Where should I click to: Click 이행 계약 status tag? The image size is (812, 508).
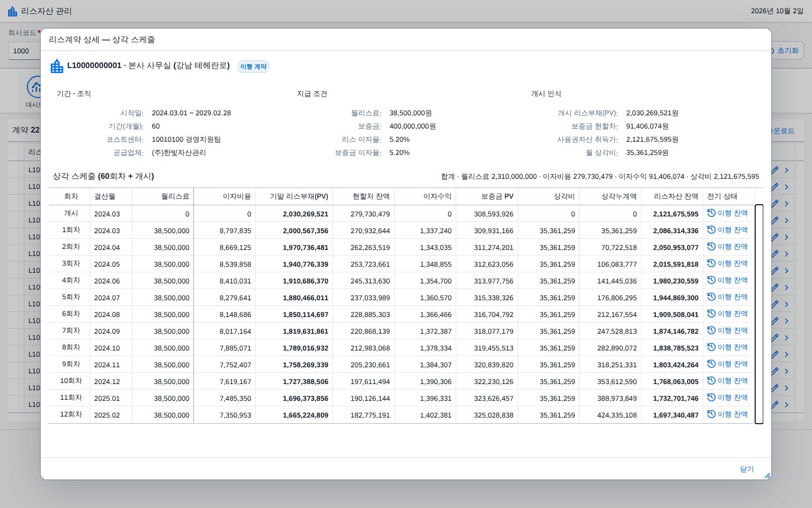click(253, 67)
